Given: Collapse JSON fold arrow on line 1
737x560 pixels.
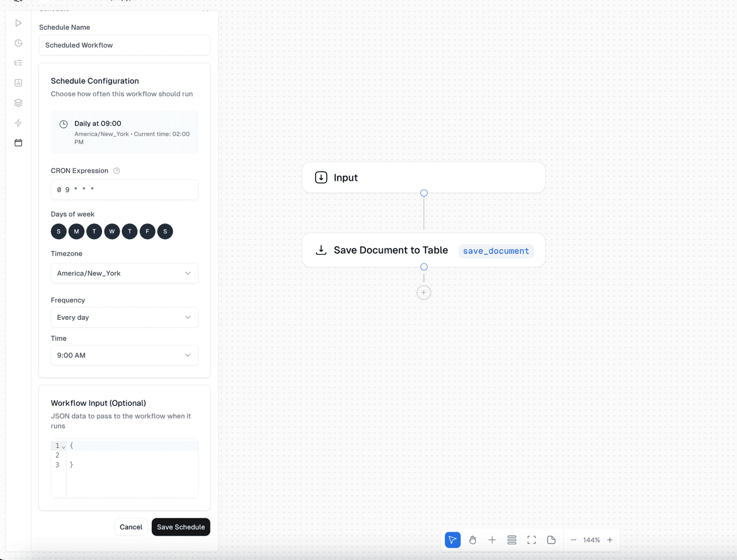Looking at the screenshot, I should [64, 446].
